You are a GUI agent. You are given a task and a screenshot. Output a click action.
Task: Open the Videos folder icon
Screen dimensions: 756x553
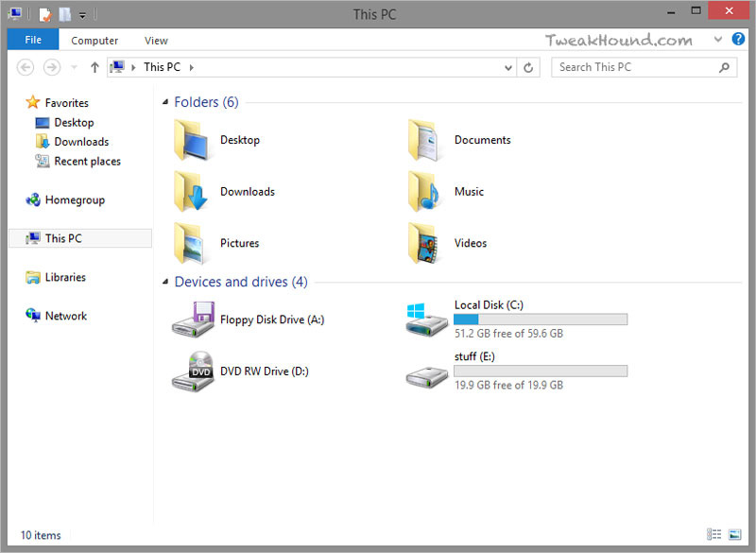(x=427, y=244)
